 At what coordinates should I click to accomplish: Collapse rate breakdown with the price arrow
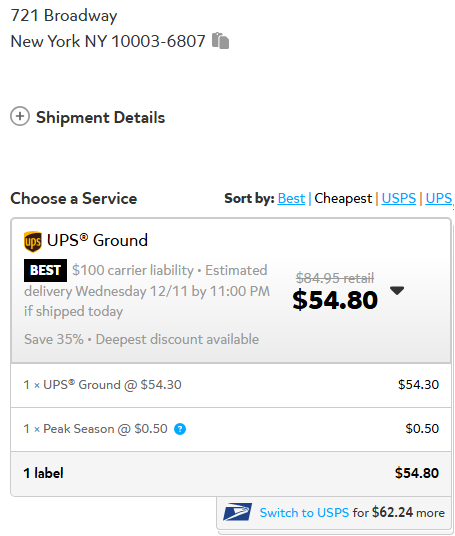pyautogui.click(x=397, y=291)
